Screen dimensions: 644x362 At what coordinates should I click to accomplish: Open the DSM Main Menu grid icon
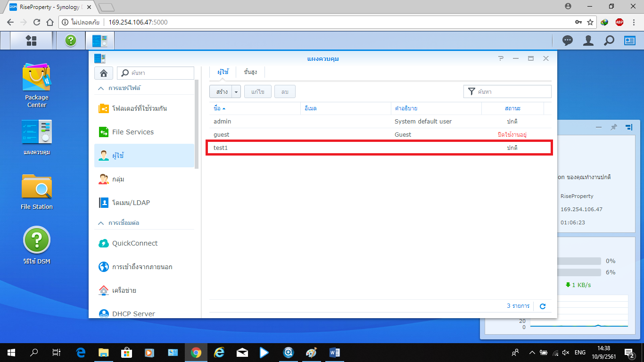(x=31, y=41)
